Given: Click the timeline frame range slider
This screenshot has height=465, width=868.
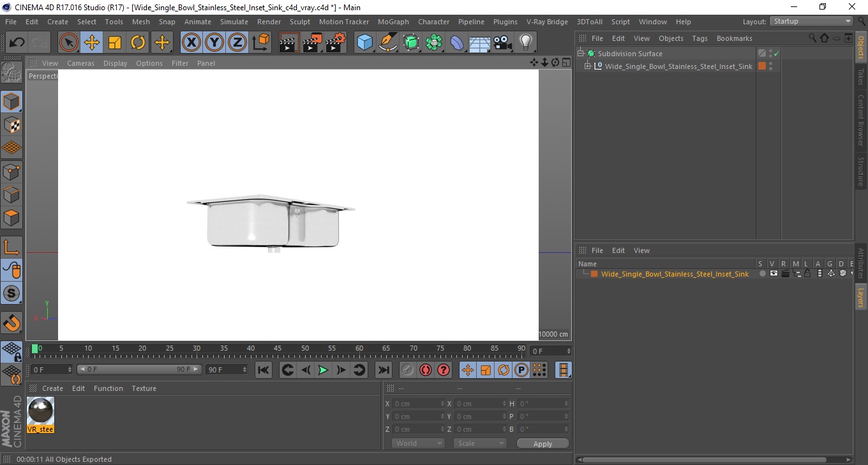Looking at the screenshot, I should [x=139, y=370].
